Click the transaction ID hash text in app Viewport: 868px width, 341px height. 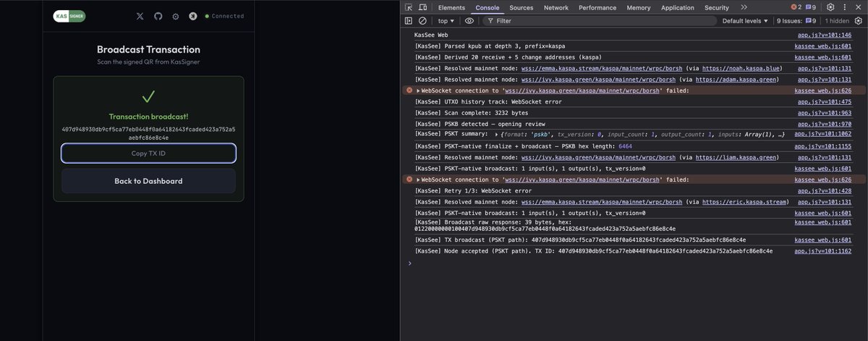point(148,133)
